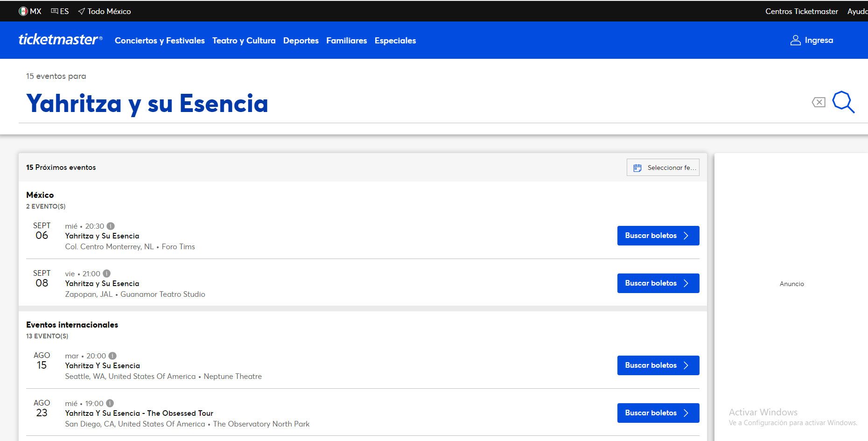Open the MX country selector
The image size is (868, 441).
[30, 11]
